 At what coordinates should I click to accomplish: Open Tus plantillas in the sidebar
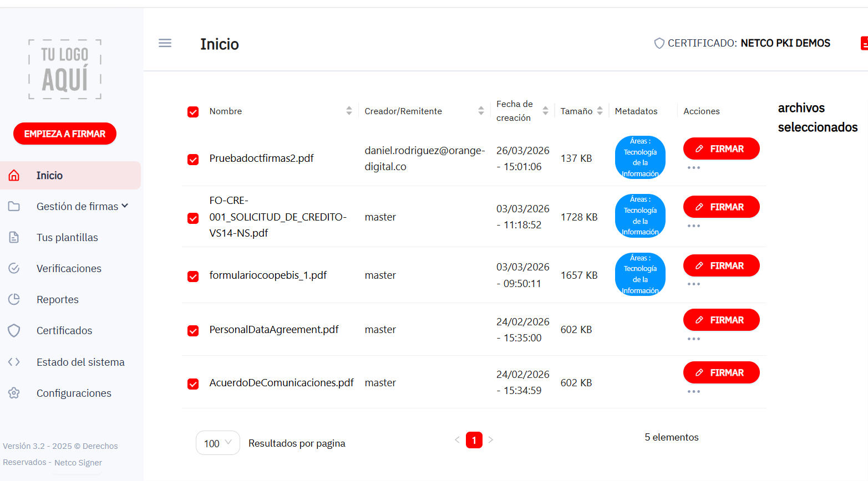[67, 238]
